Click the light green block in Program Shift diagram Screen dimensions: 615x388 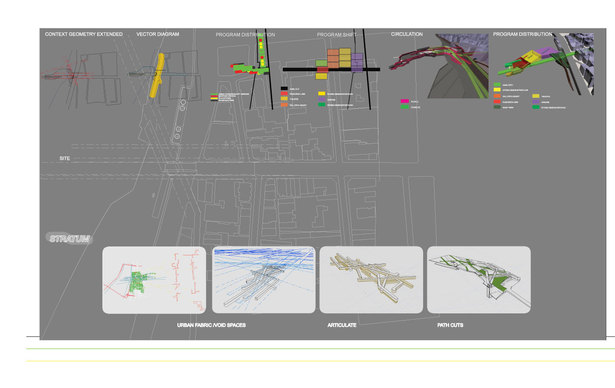click(x=321, y=63)
